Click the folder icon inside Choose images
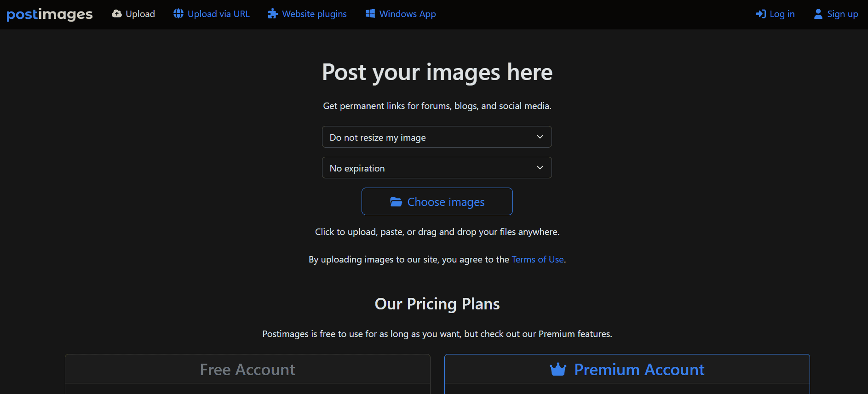This screenshot has width=868, height=394. tap(396, 201)
